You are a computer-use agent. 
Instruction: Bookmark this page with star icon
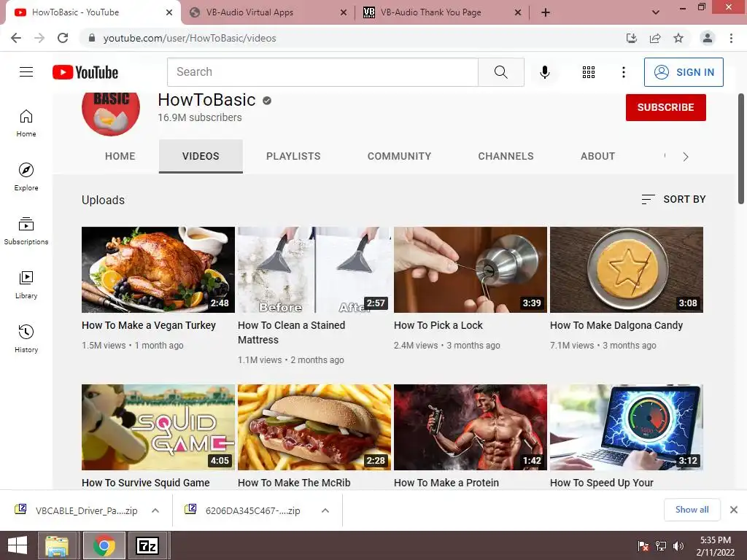pyautogui.click(x=678, y=38)
